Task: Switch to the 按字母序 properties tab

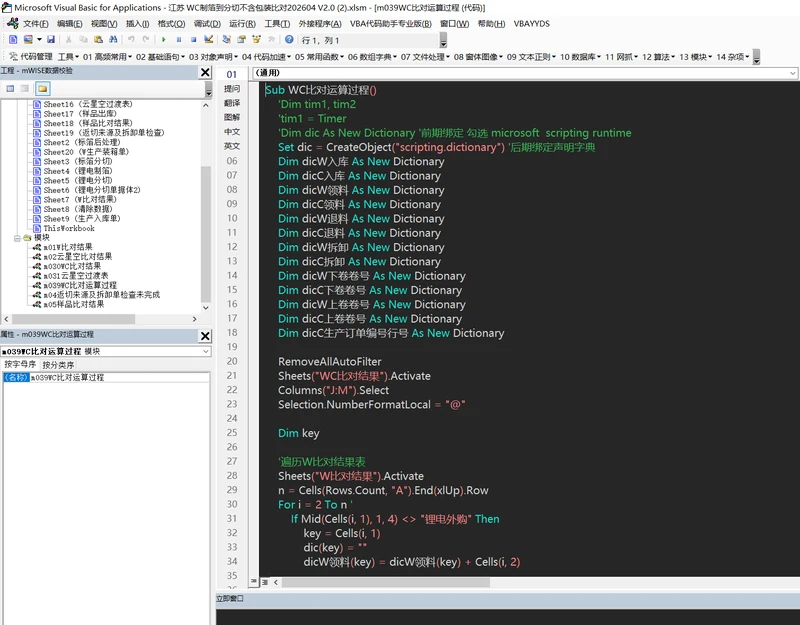Action: pos(20,364)
